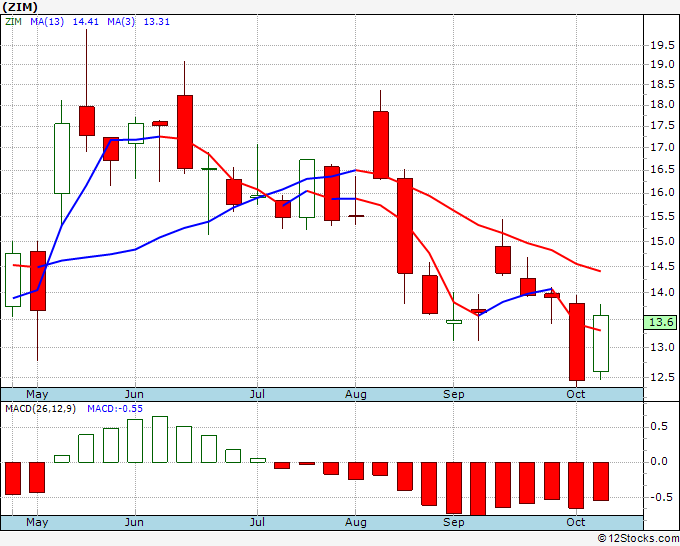Screen dimensions: 680x546
Task: Click Sep on the MACD time axis
Action: (454, 522)
